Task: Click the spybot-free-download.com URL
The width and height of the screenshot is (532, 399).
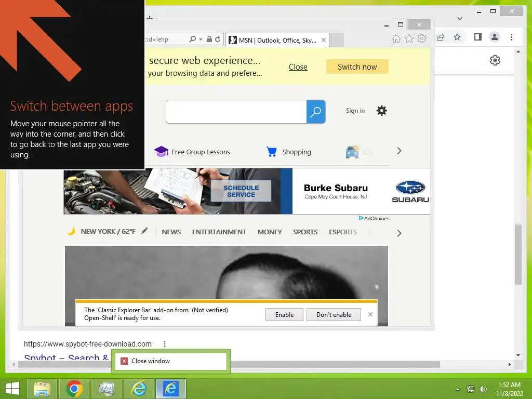Action: [87, 344]
